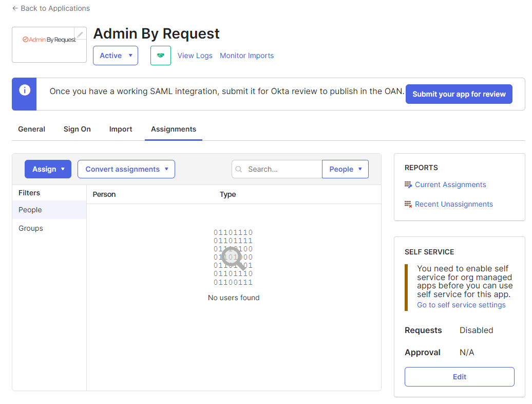Click Submit your app for review
This screenshot has width=532, height=404.
pos(459,94)
